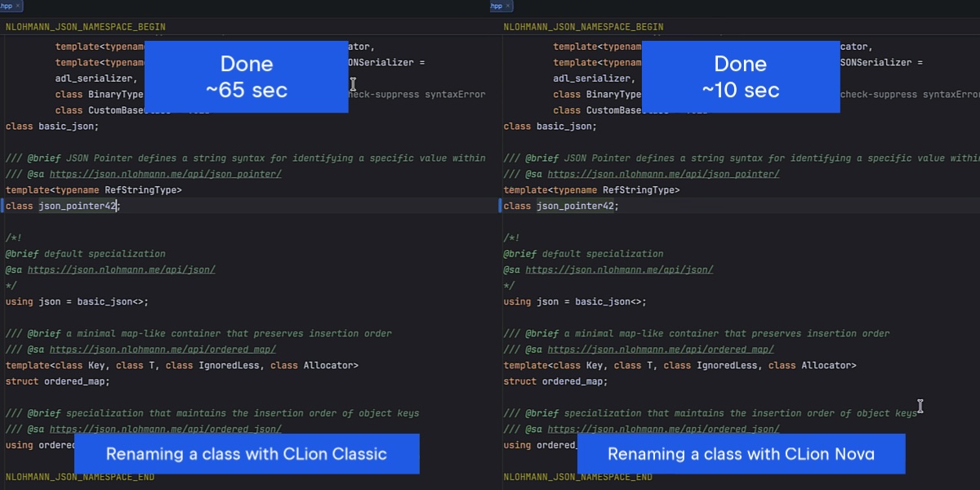Screen dimensions: 980x490
Task: Place cursor on json_pointer42 in left editor
Action: tap(78, 206)
